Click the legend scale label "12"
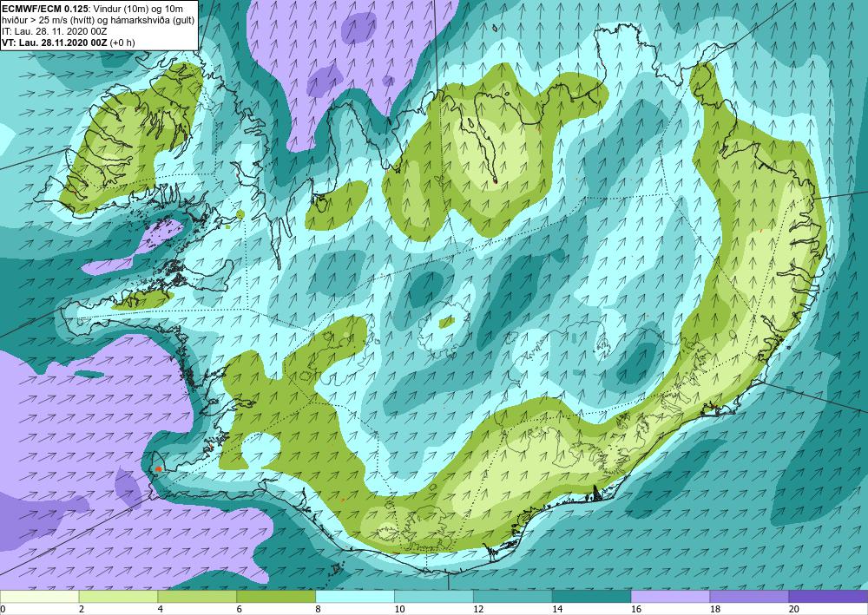The image size is (868, 615). pyautogui.click(x=478, y=609)
